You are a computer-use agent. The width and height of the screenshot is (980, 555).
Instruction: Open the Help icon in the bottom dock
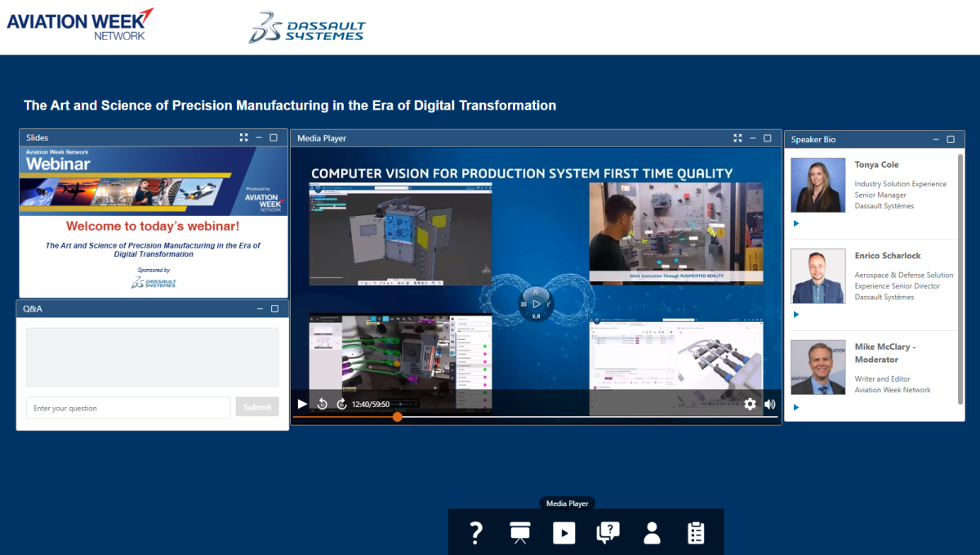tap(476, 533)
